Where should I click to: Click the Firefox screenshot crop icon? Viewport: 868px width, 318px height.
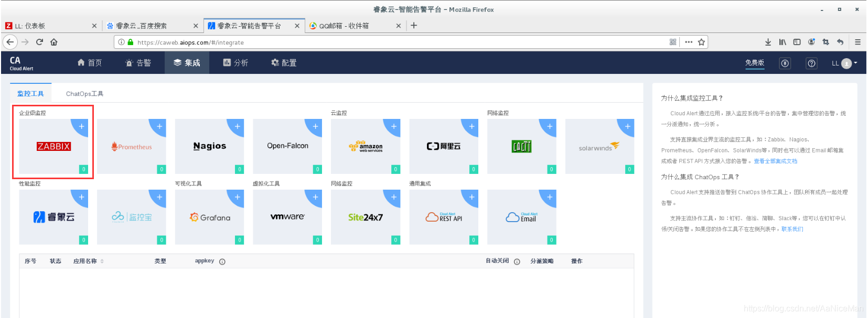coord(826,42)
